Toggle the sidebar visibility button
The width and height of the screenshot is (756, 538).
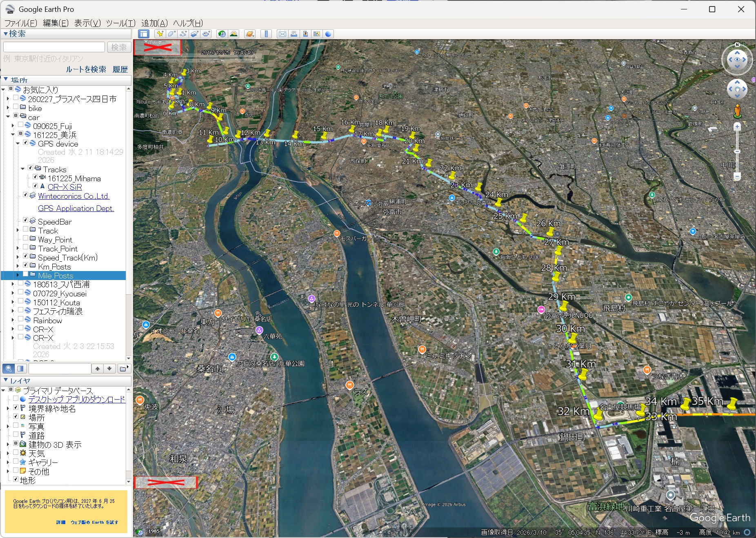click(x=144, y=34)
